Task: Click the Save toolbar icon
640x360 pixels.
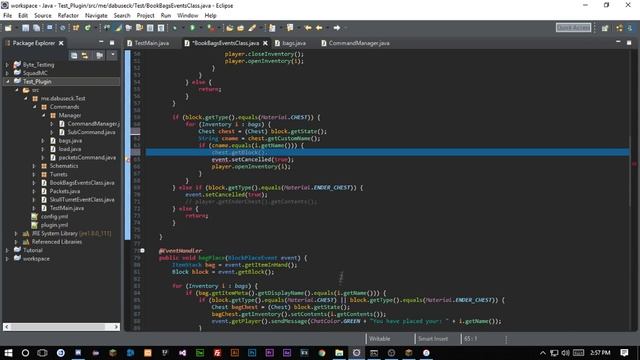Action: point(25,28)
